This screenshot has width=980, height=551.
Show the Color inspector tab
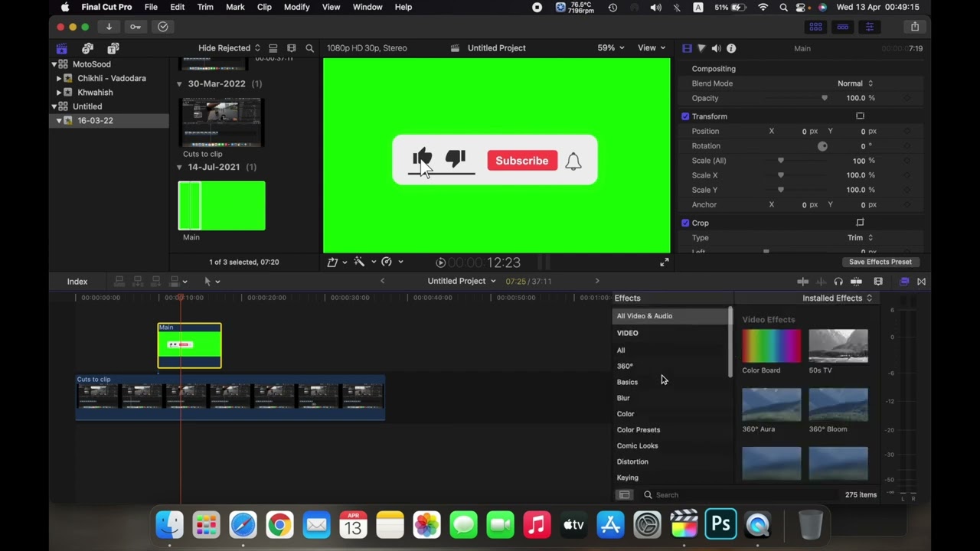(701, 48)
